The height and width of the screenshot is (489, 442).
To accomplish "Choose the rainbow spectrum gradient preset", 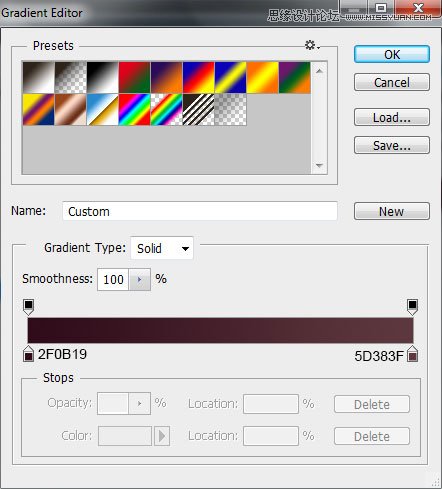I will (135, 109).
